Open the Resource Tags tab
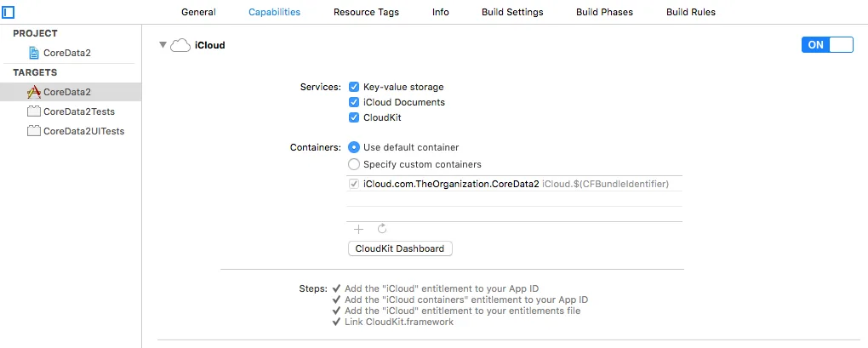 pyautogui.click(x=366, y=12)
